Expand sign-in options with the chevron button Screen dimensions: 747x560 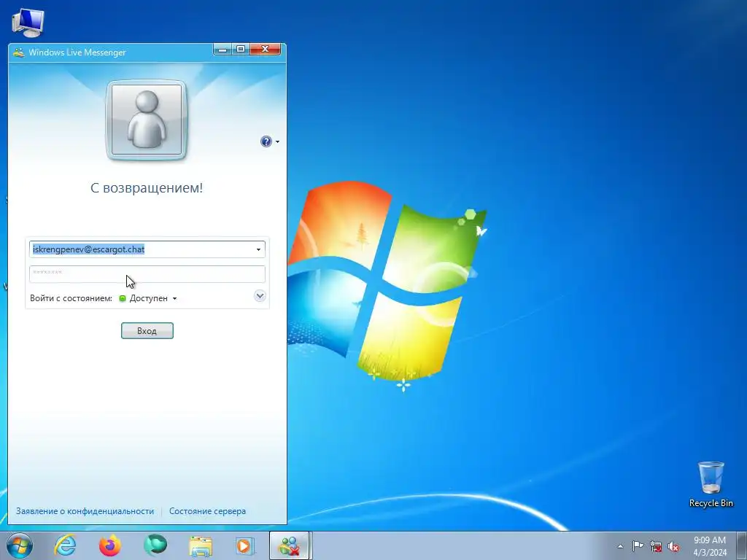[260, 296]
